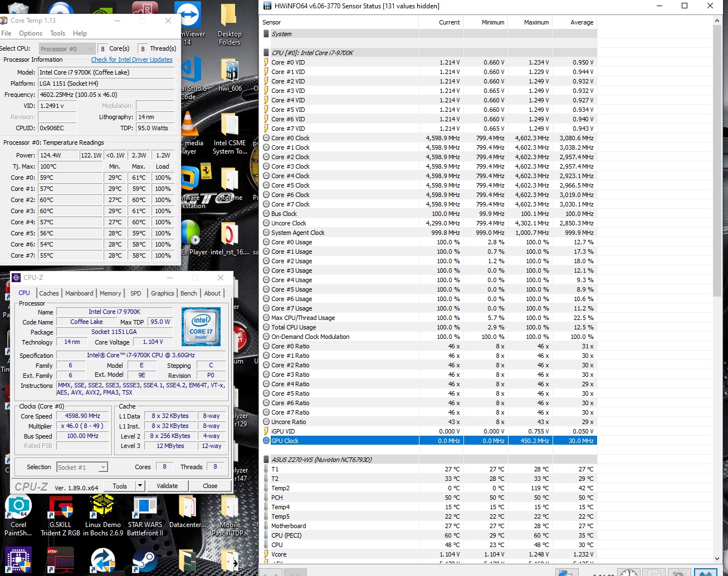Click the Validate button in CPU-Z
This screenshot has width=728, height=576.
167,486
